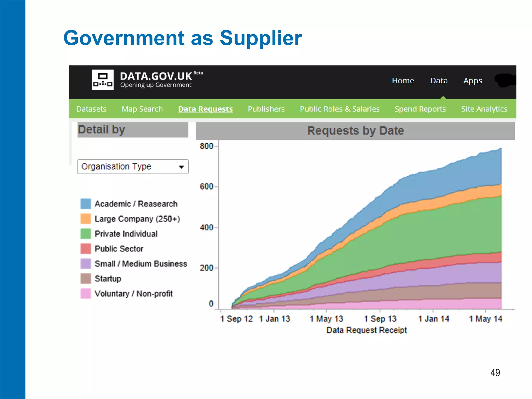
Task: Select the 'Large Company (250+)' legend label
Action: tap(137, 219)
